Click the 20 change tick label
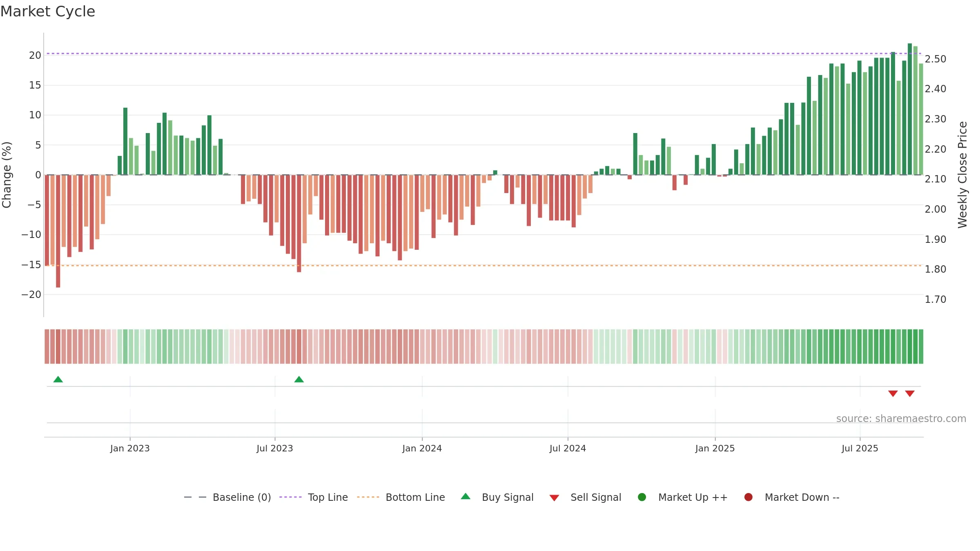This screenshot has width=980, height=551. coord(35,55)
